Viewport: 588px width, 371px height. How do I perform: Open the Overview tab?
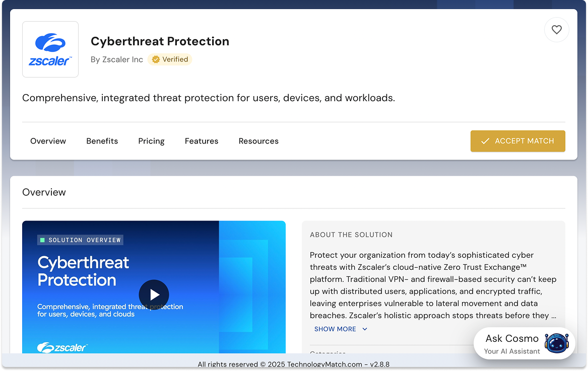pos(48,141)
